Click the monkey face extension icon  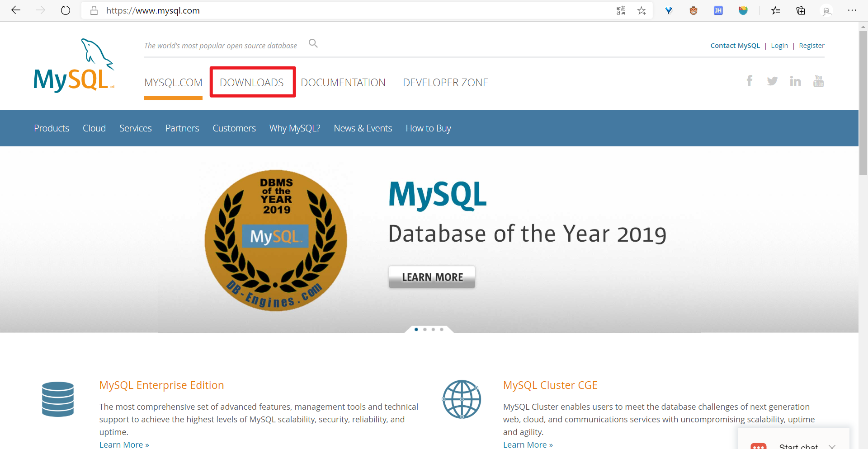point(693,10)
